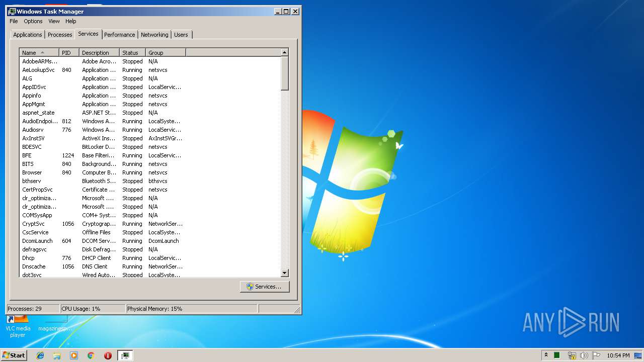This screenshot has width=644, height=362.
Task: Select the BFE service row
Action: (150, 155)
